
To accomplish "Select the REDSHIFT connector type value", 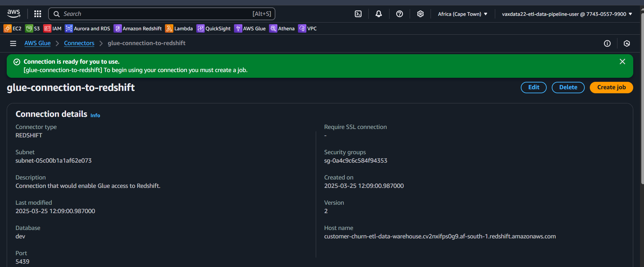I will pyautogui.click(x=29, y=135).
